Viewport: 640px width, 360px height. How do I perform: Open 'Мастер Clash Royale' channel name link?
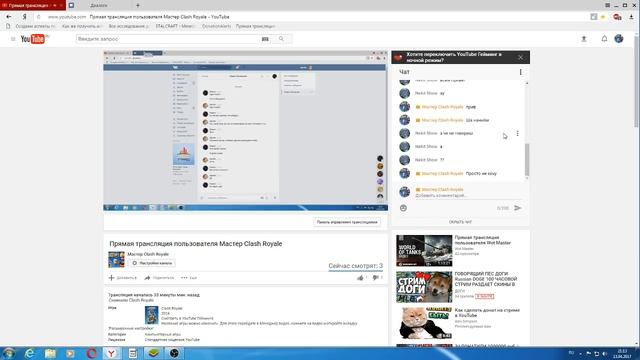point(148,254)
